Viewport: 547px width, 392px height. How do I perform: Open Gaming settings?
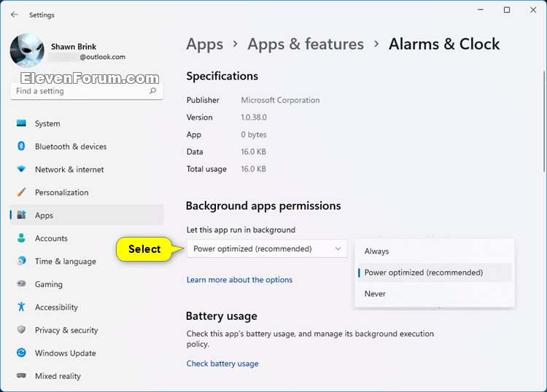click(x=87, y=284)
